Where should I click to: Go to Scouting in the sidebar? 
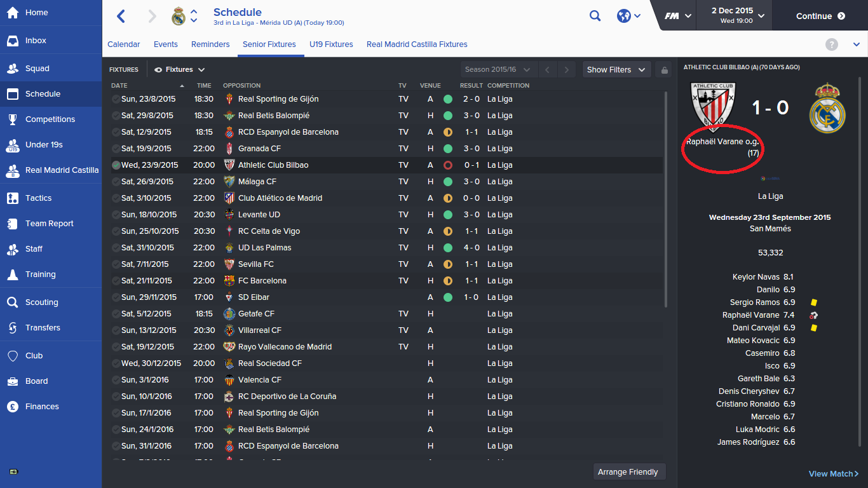pyautogui.click(x=41, y=302)
